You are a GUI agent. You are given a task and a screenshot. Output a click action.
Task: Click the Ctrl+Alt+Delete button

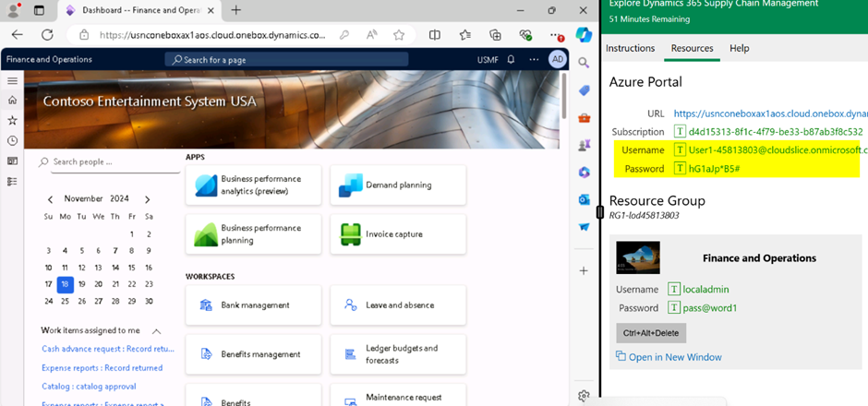pyautogui.click(x=651, y=333)
